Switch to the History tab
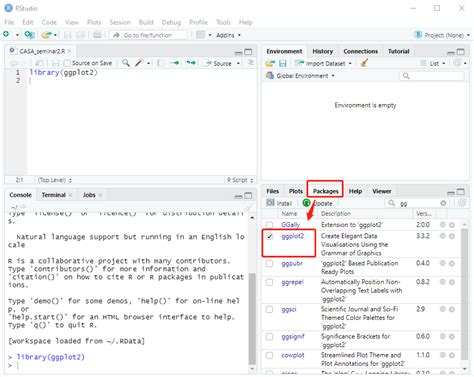 click(322, 51)
